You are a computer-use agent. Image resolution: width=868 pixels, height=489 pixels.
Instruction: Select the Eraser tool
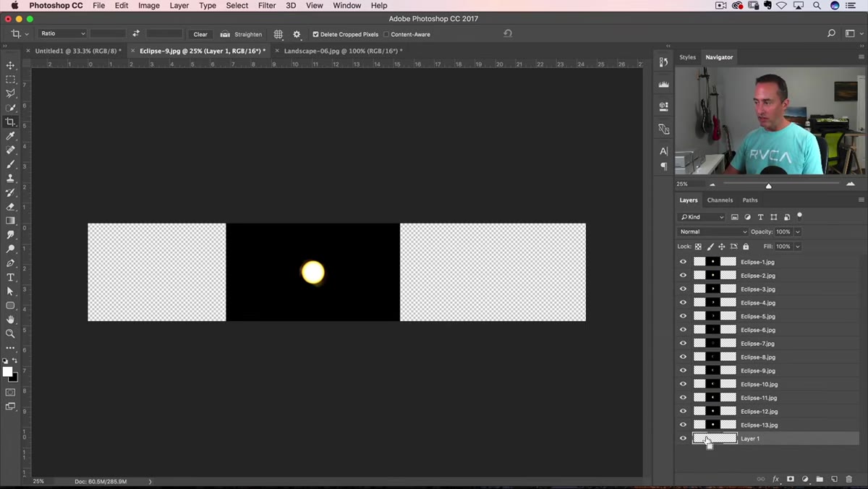[x=10, y=206]
